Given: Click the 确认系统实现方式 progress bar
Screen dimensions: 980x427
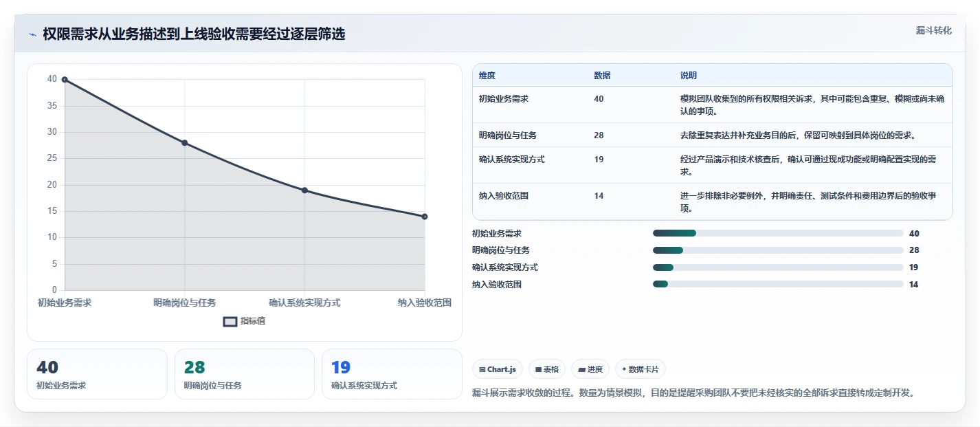Looking at the screenshot, I should (778, 267).
